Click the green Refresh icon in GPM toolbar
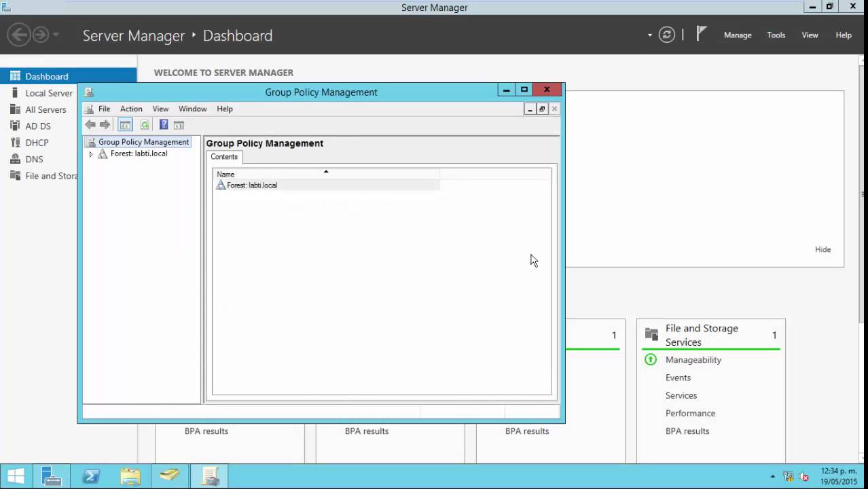This screenshot has height=489, width=868. coord(145,125)
